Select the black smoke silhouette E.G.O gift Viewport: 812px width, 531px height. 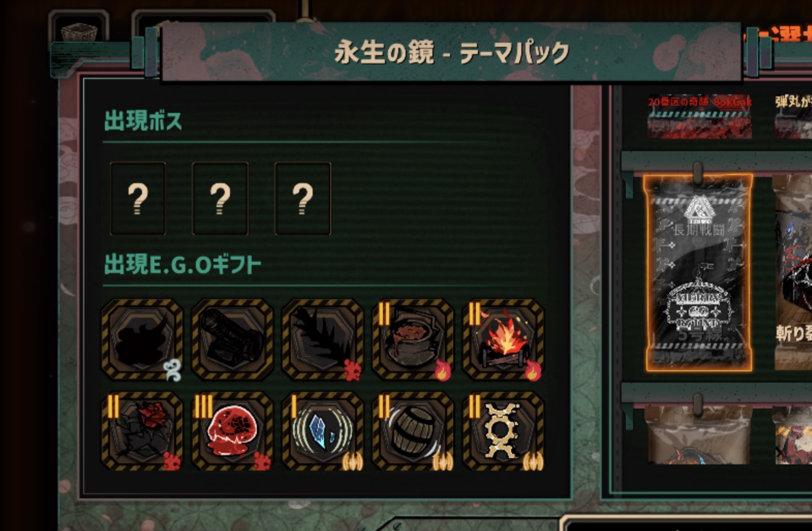tap(143, 339)
